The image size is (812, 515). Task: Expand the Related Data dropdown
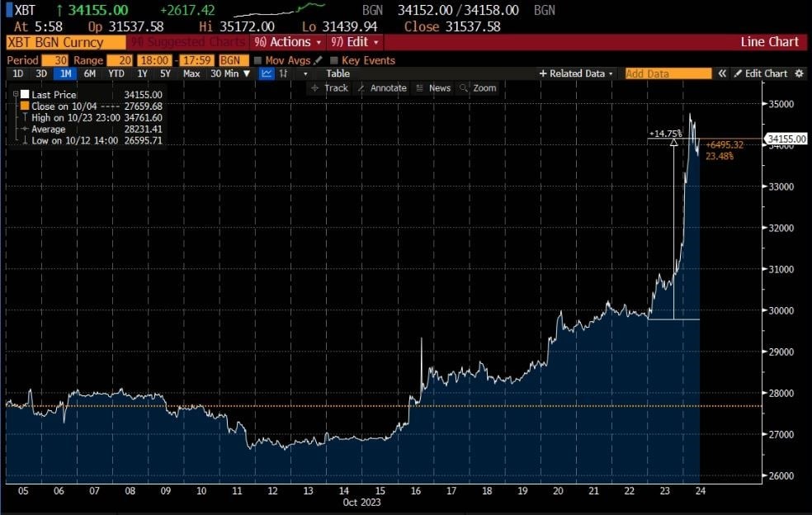point(576,73)
